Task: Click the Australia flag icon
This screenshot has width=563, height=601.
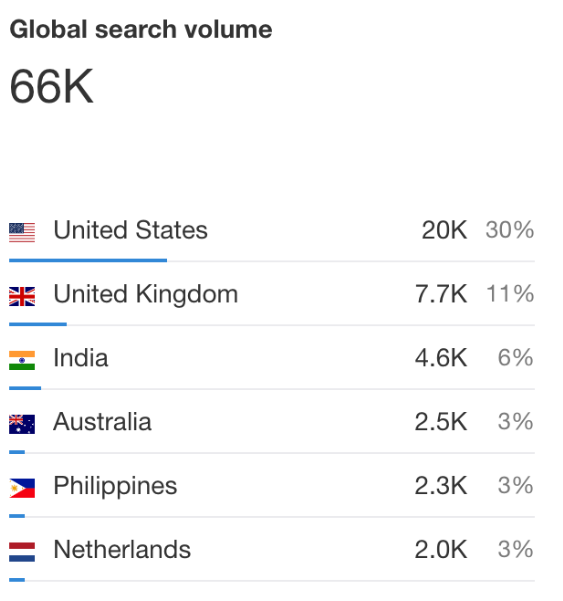Action: 22,424
